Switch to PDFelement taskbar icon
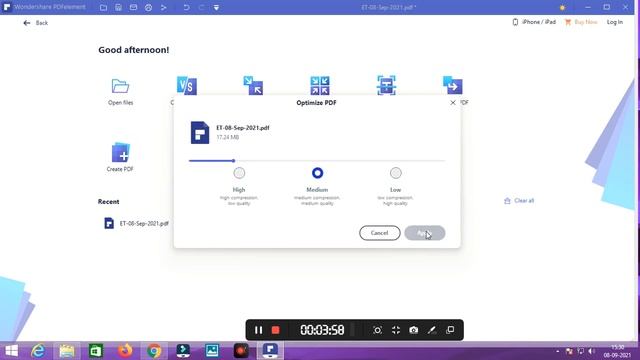The width and height of the screenshot is (640, 360). [270, 351]
